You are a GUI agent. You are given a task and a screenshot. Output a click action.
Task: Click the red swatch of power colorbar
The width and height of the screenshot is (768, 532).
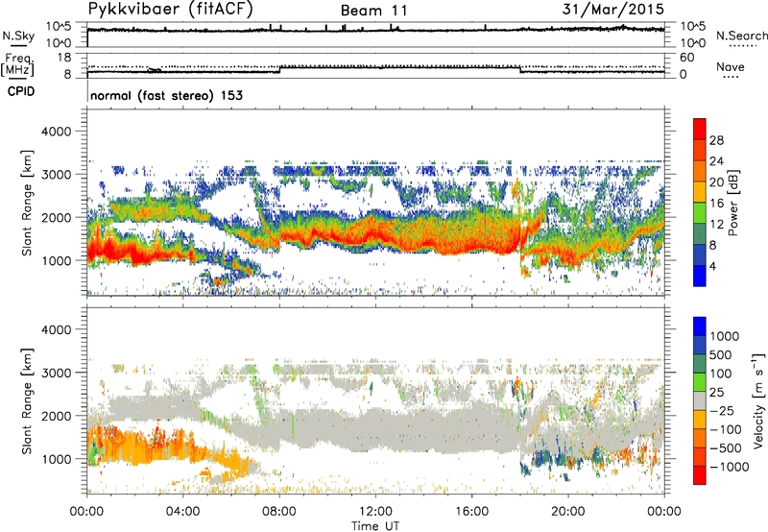click(x=700, y=129)
